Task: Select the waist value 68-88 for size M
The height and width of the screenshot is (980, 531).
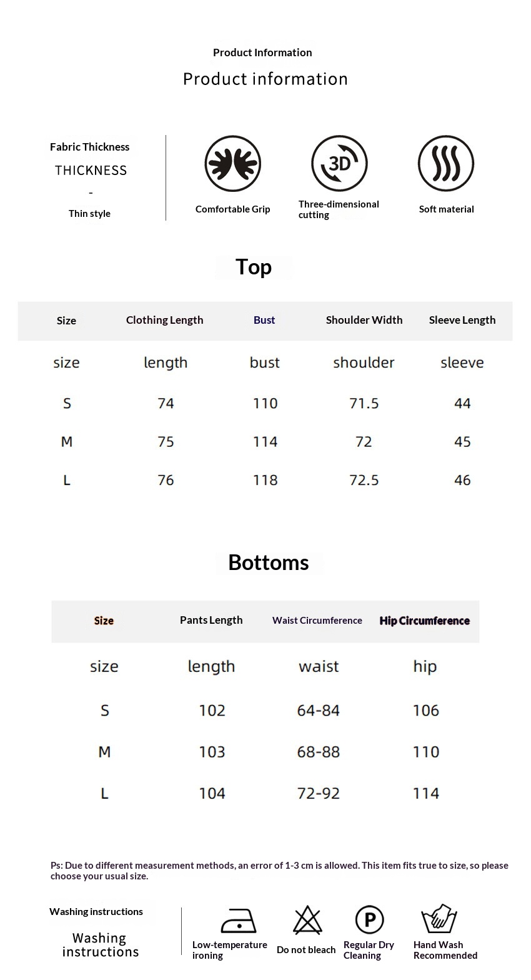Action: tap(319, 752)
